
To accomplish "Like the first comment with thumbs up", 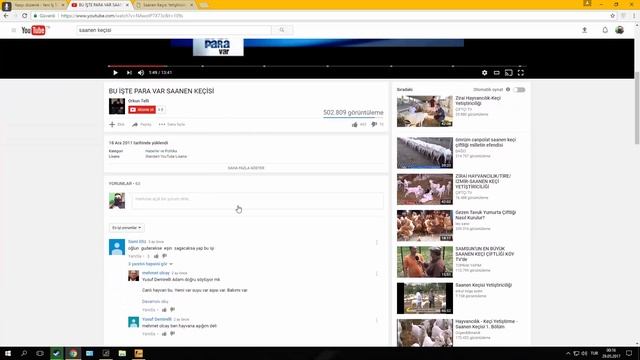I will 156,256.
